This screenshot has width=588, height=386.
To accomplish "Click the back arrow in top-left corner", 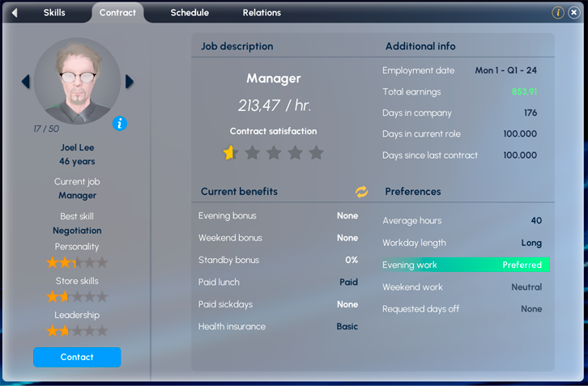I will click(15, 13).
